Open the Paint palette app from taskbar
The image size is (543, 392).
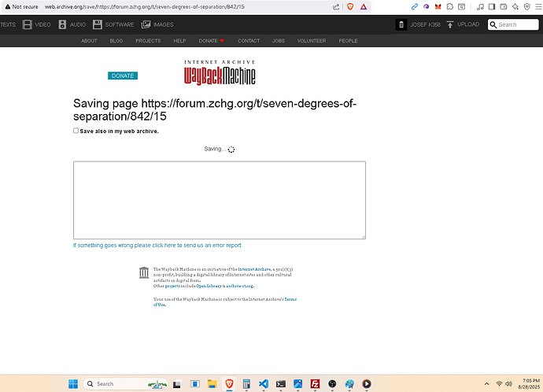pos(349,383)
